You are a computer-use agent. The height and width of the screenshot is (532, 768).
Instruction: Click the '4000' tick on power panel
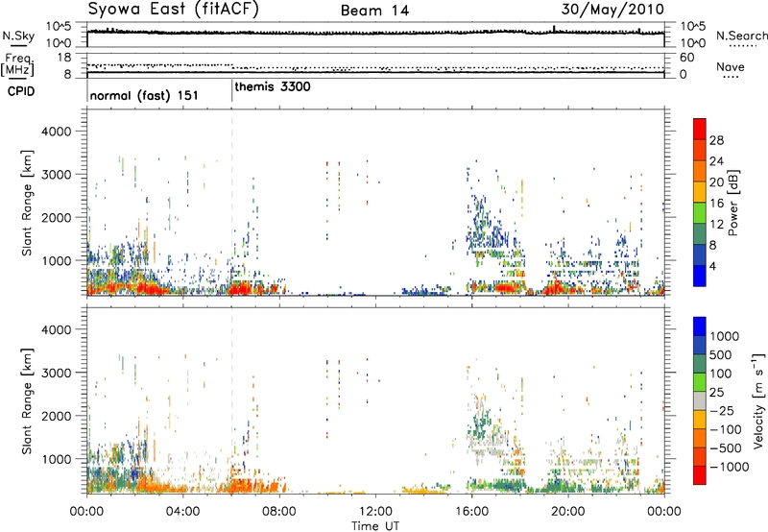tap(56, 132)
